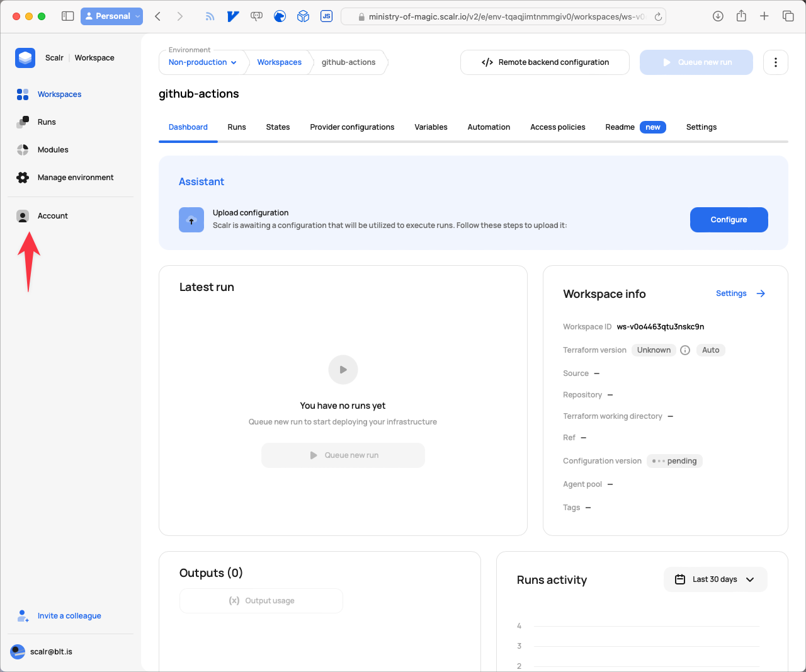Click the pending configuration version badge
This screenshot has width=806, height=672.
(674, 461)
